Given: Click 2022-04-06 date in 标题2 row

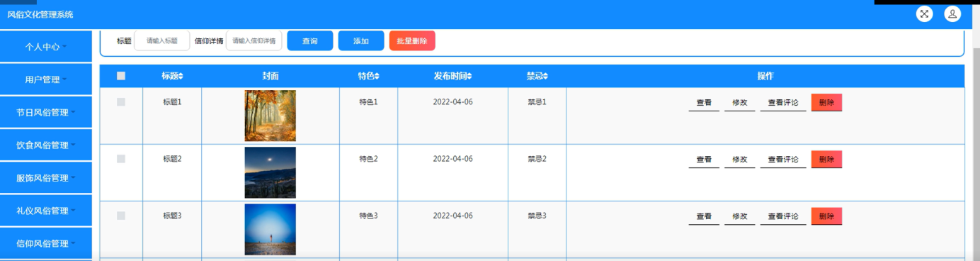Looking at the screenshot, I should coord(452,159).
